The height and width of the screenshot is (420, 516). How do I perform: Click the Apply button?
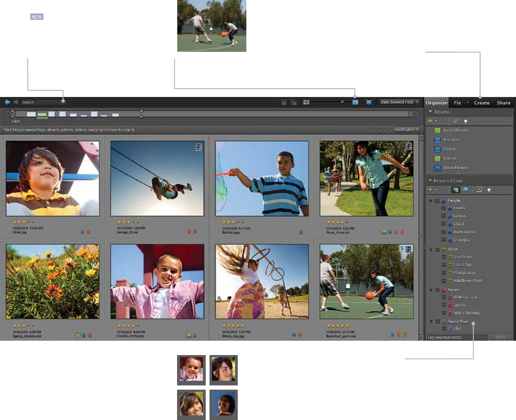point(500,337)
